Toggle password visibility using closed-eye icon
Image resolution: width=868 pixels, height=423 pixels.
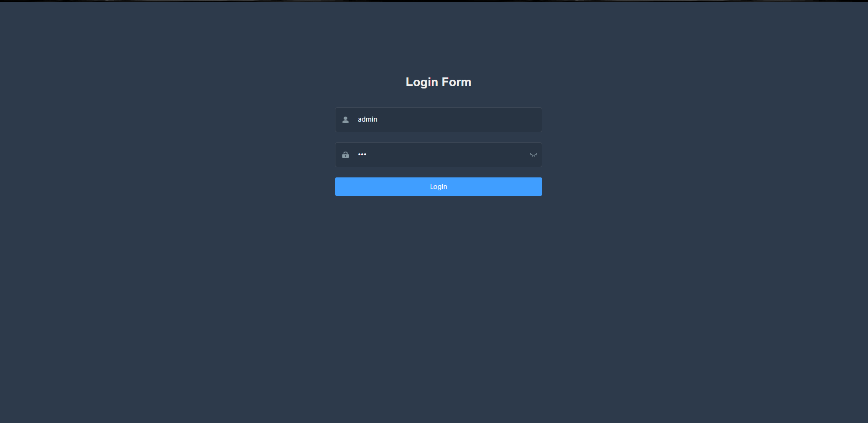point(534,155)
